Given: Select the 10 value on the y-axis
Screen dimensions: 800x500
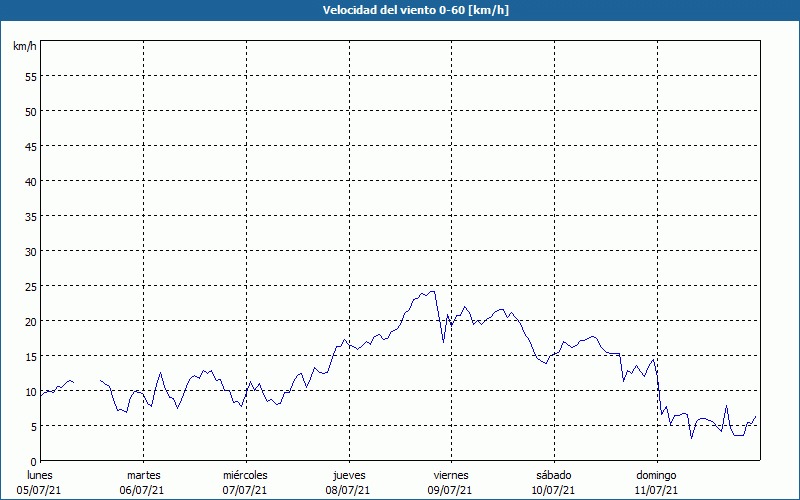Looking at the screenshot, I should pos(31,391).
